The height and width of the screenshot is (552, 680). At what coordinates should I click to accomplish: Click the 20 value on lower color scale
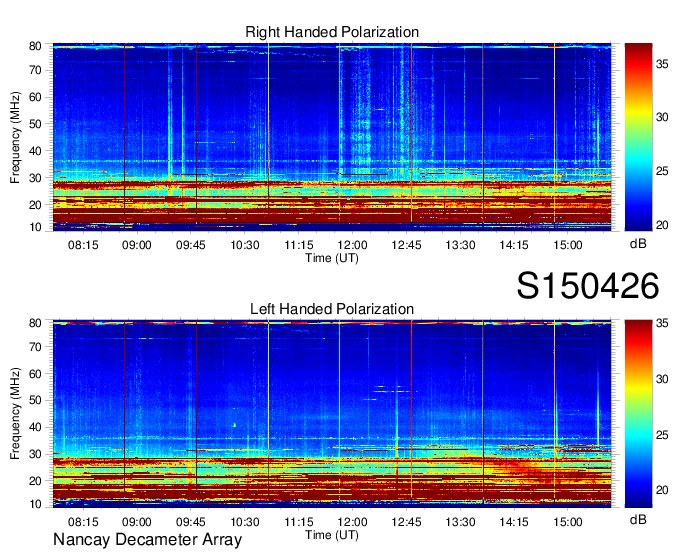[x=662, y=490]
